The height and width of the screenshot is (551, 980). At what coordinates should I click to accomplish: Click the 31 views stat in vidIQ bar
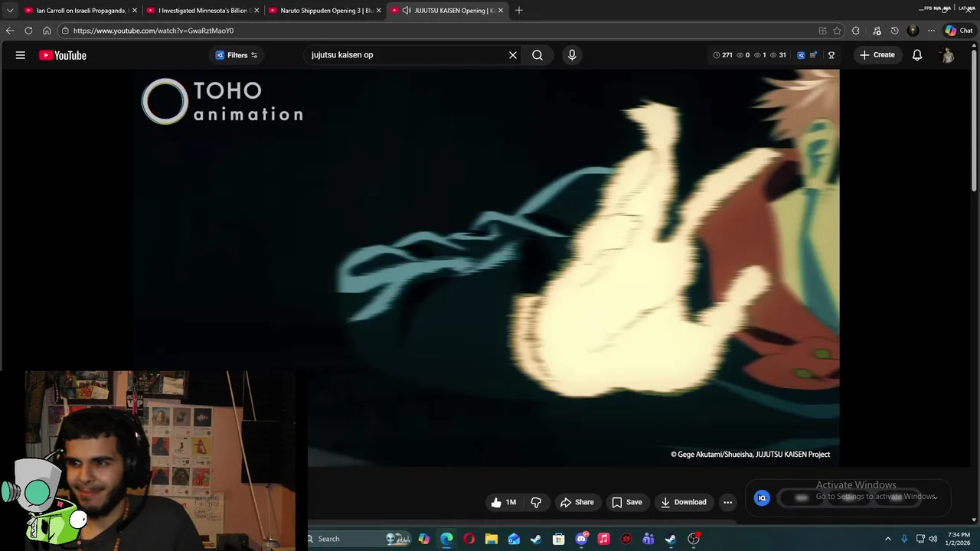point(778,55)
